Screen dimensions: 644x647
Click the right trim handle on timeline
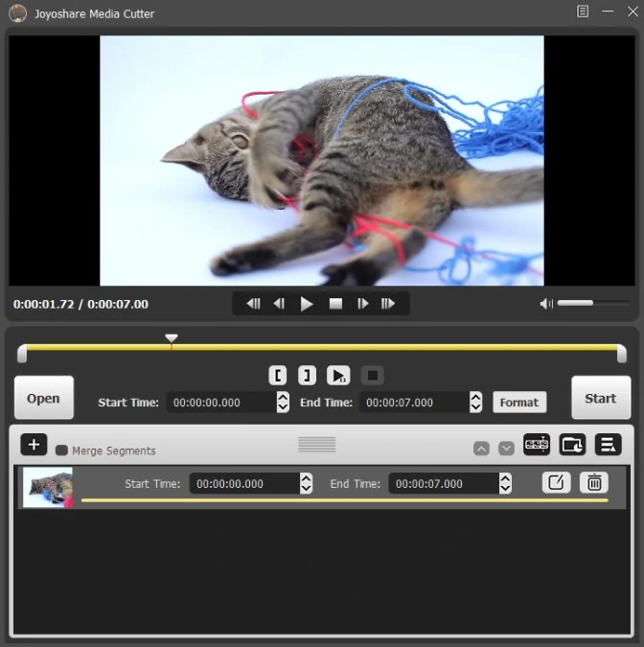pyautogui.click(x=622, y=354)
